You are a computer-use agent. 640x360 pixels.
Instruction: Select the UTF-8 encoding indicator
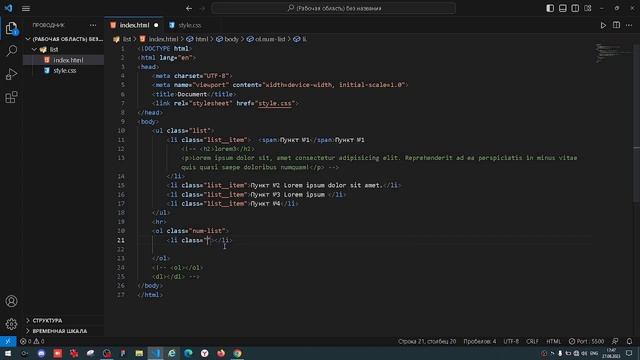tap(511, 341)
